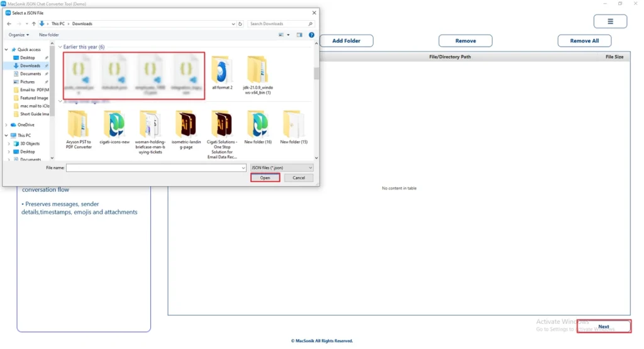
Task: Go forward in file dialog navigation
Action: coord(18,24)
